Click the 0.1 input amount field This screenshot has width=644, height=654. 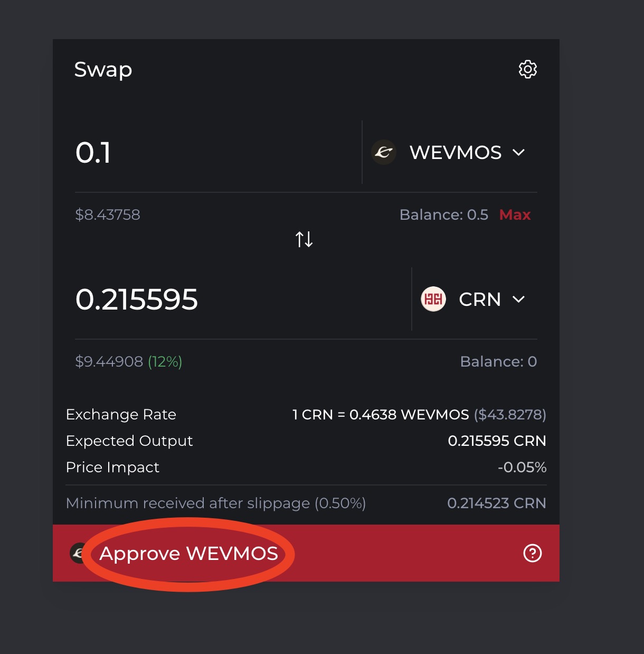pyautogui.click(x=211, y=153)
